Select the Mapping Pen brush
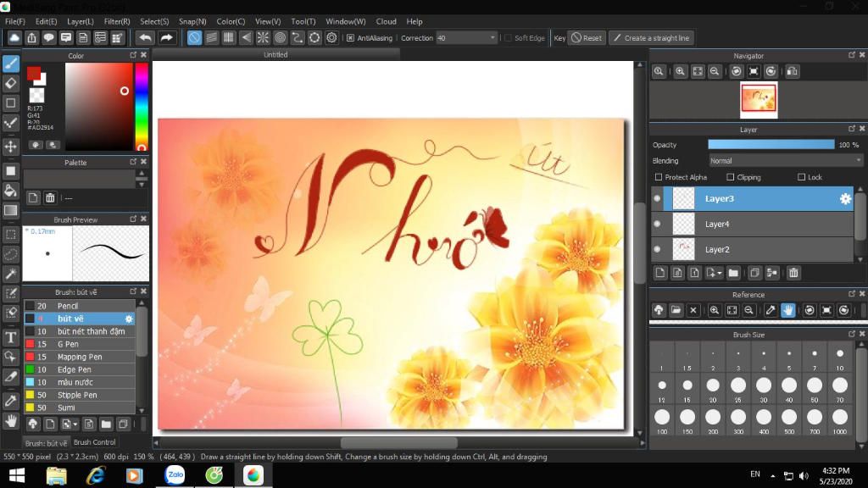868x488 pixels. 80,357
